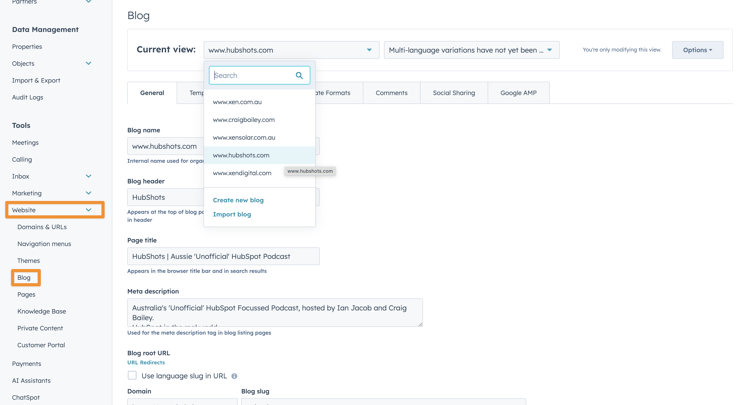Image resolution: width=740 pixels, height=405 pixels.
Task: Click the Meta description text area
Action: [275, 312]
